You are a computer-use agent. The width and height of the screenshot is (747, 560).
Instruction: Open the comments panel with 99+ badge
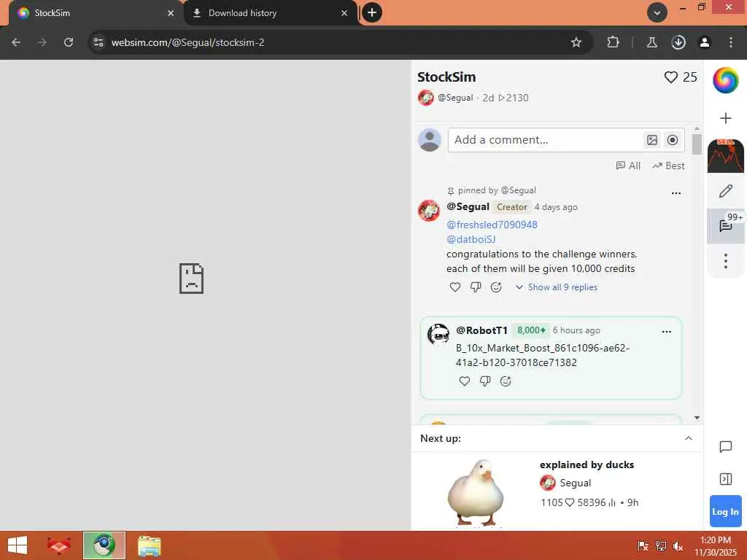point(726,225)
